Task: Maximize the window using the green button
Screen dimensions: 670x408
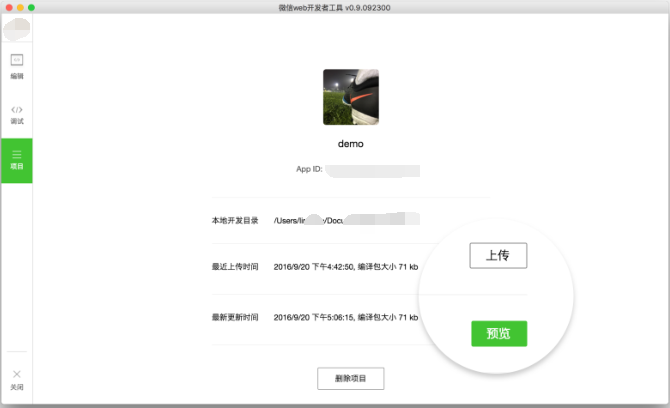Action: click(x=32, y=7)
